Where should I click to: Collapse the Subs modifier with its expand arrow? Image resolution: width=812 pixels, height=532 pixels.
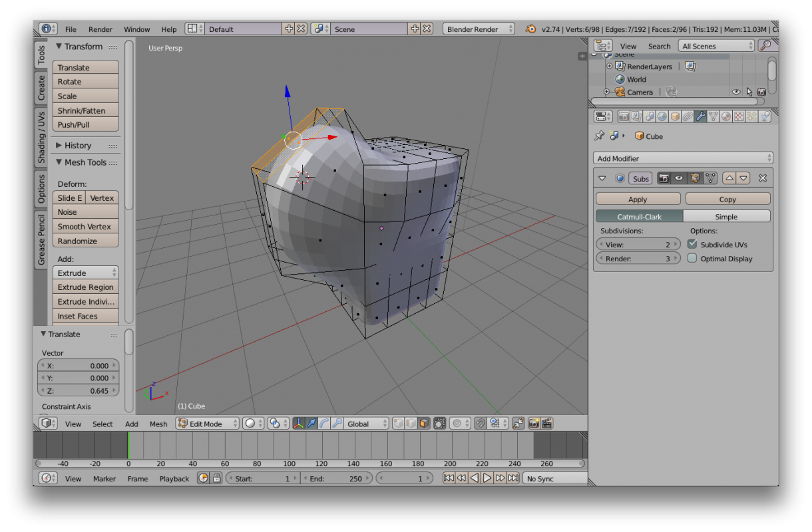(602, 178)
